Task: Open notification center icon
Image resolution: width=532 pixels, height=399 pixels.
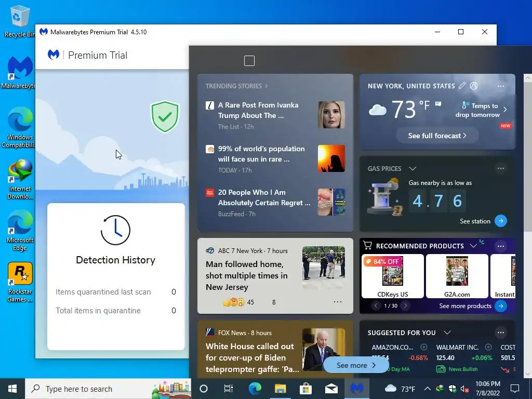Action: pyautogui.click(x=515, y=389)
